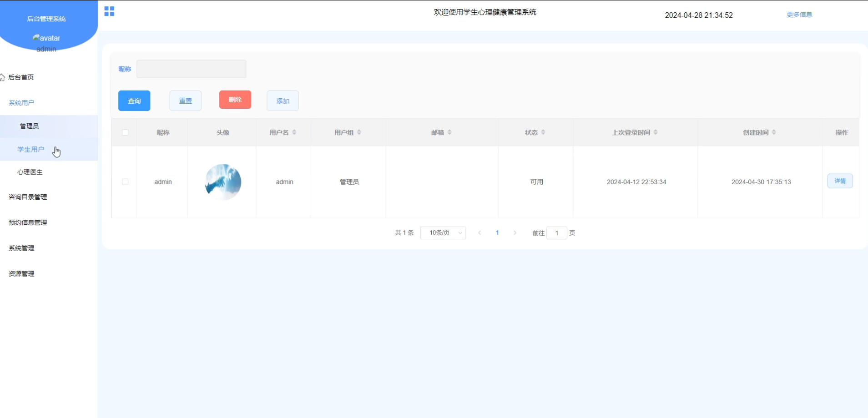Click the 重置 reset button
The width and height of the screenshot is (868, 418).
186,101
